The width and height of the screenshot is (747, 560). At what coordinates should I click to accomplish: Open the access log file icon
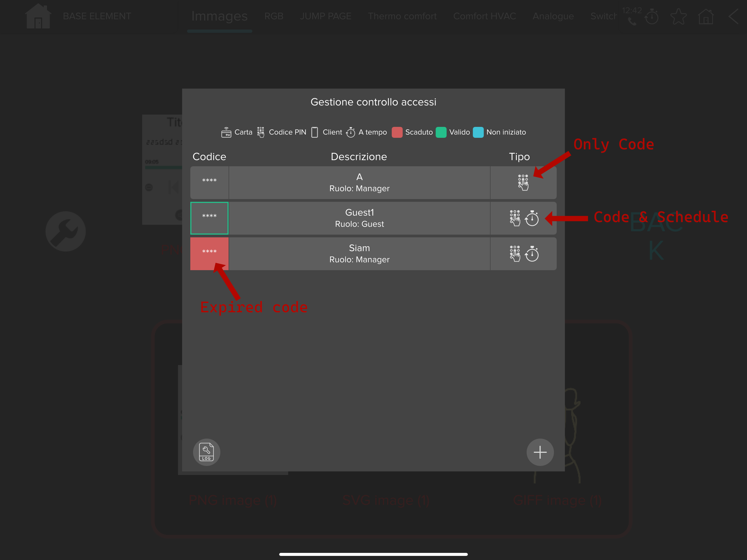[x=206, y=452]
